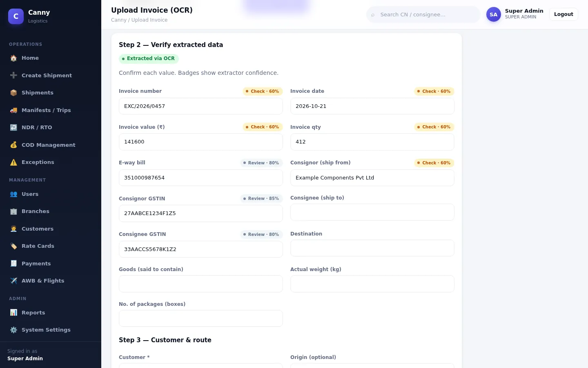The image size is (588, 368).
Task: Click the Home house icon in sidebar
Action: [x=13, y=58]
